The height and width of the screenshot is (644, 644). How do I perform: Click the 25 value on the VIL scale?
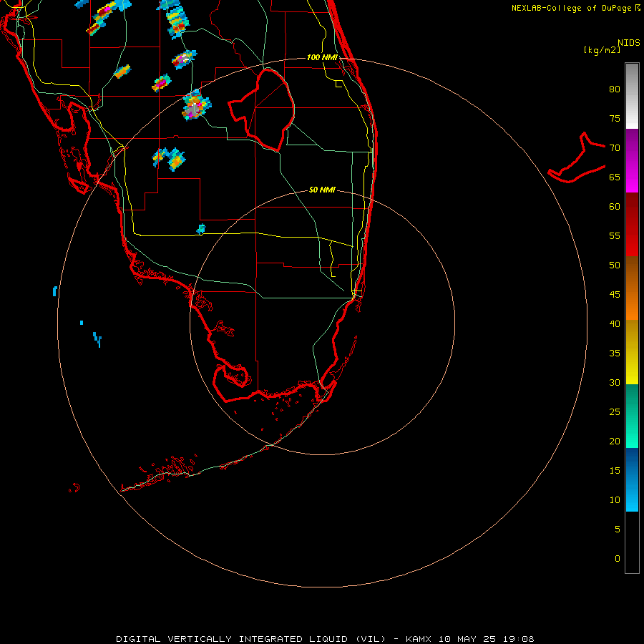[615, 412]
